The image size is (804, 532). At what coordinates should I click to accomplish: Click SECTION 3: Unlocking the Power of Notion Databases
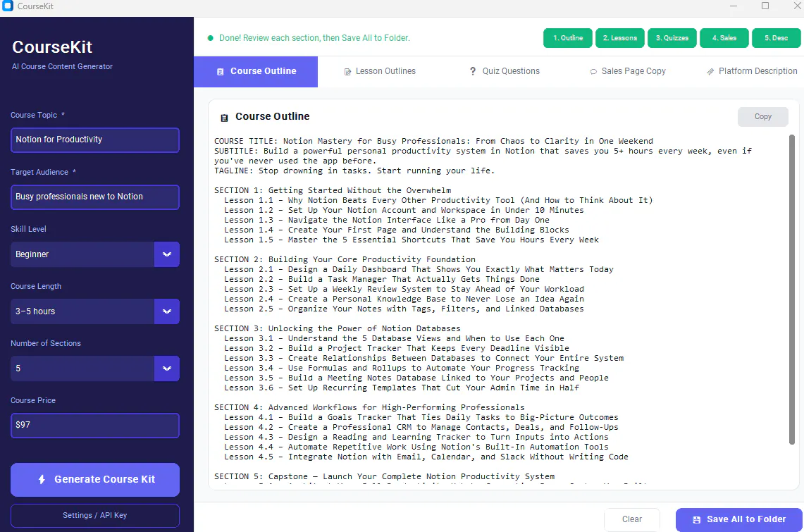pyautogui.click(x=337, y=328)
